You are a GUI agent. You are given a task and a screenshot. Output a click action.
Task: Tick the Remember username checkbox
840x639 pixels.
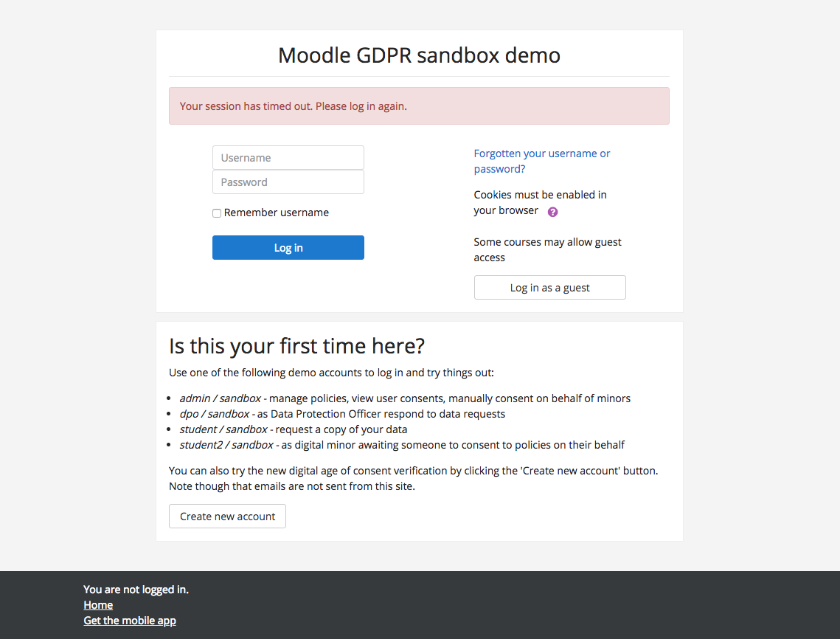tap(216, 213)
